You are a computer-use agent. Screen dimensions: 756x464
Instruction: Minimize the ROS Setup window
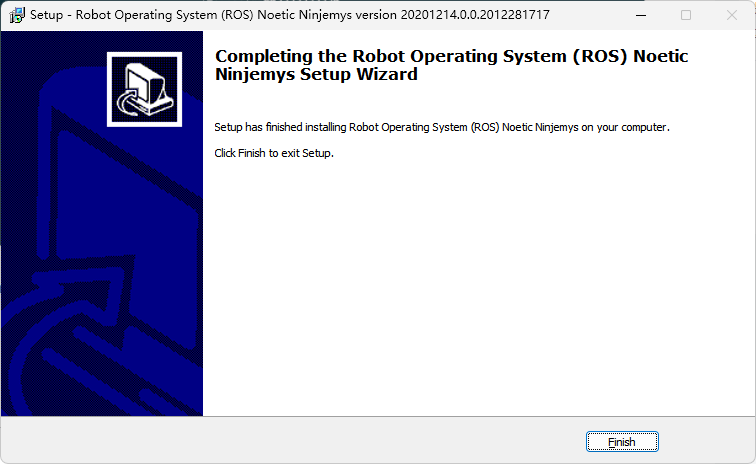click(641, 15)
